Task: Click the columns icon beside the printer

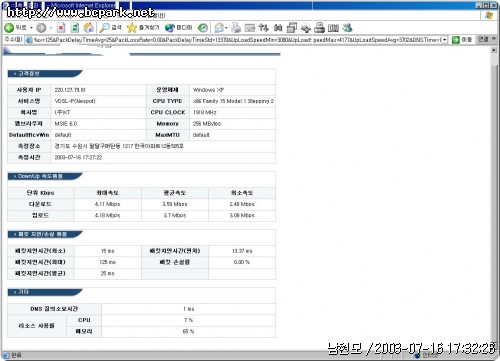Action: click(x=333, y=28)
